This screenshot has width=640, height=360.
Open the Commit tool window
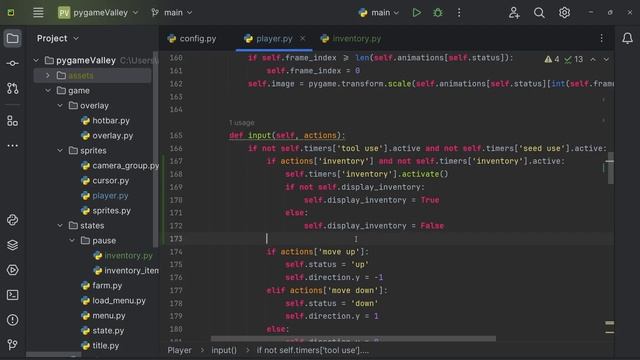[12, 63]
